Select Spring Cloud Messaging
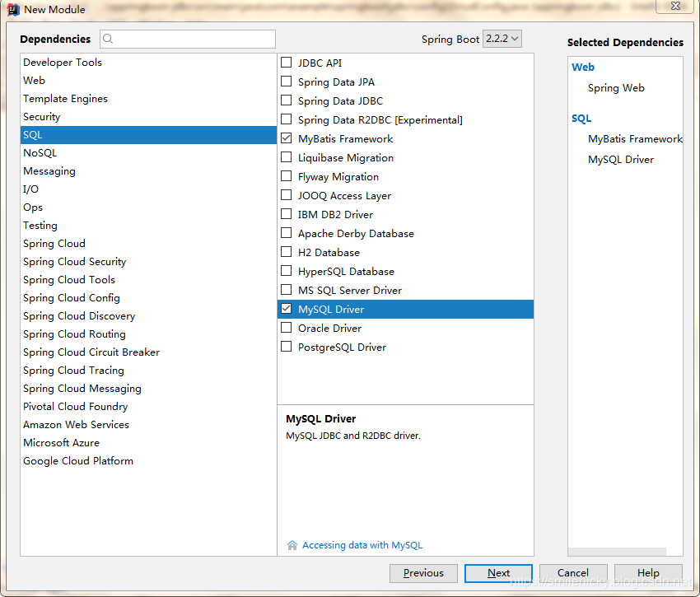Image resolution: width=700 pixels, height=597 pixels. tap(148, 389)
